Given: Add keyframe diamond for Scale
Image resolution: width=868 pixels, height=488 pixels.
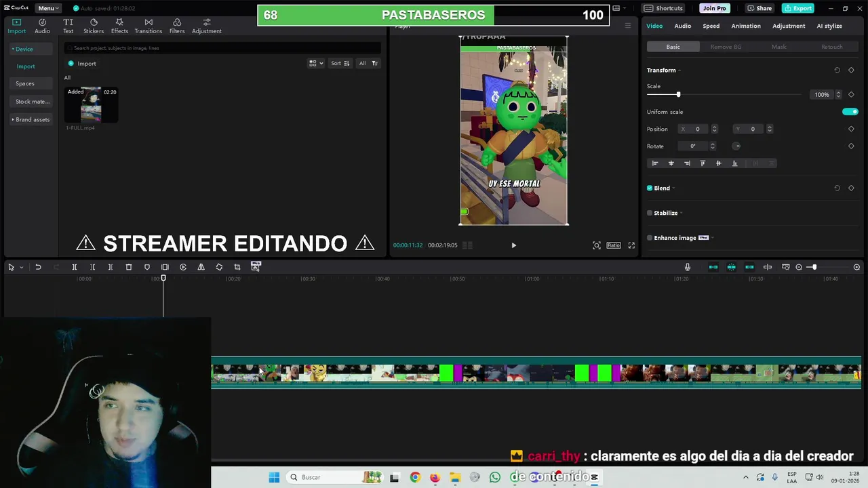Looking at the screenshot, I should point(851,94).
